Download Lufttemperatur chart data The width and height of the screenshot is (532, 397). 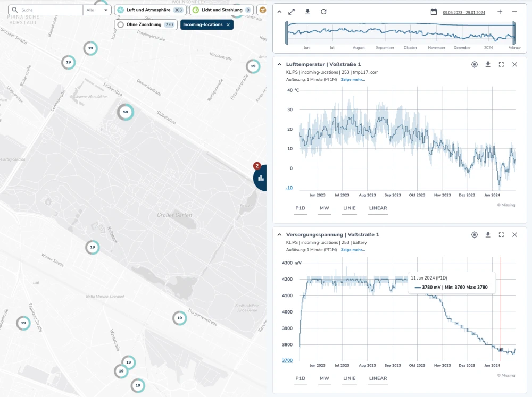(488, 64)
